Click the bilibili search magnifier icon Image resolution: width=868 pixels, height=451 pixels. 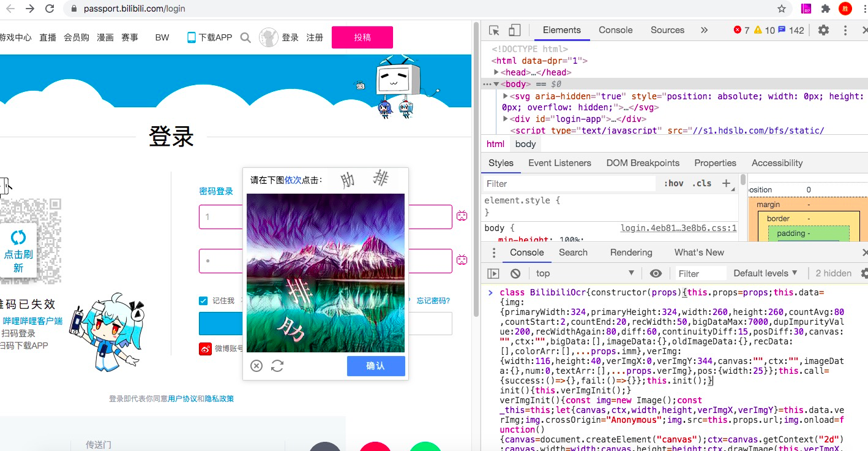click(245, 37)
